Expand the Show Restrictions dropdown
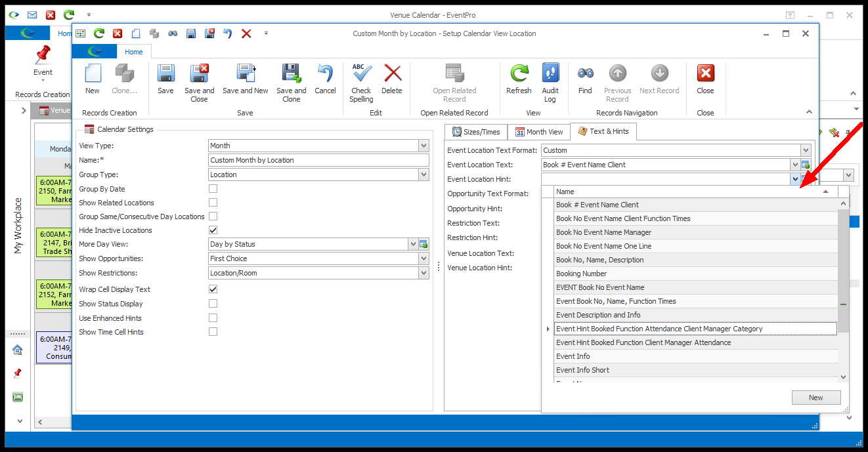 tap(423, 273)
